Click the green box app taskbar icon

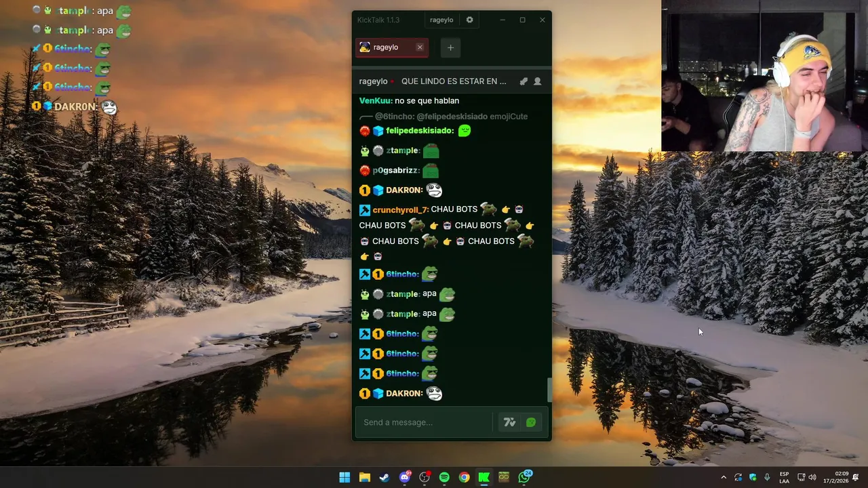click(504, 477)
